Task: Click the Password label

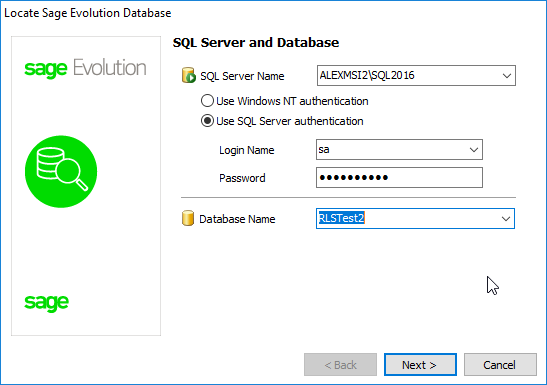Action: point(242,178)
